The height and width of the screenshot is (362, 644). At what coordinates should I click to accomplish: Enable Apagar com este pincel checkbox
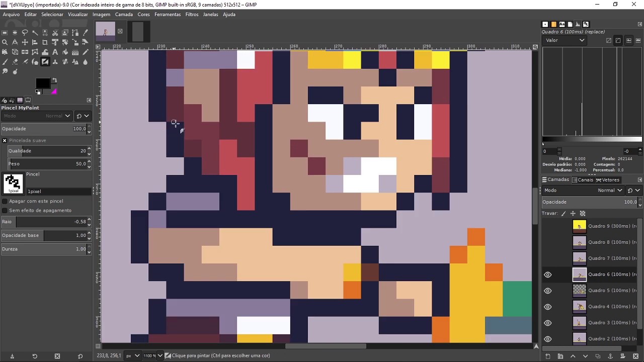5,201
